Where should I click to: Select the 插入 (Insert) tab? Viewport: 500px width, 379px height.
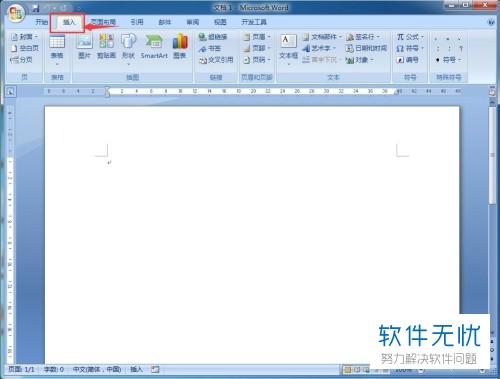click(69, 22)
